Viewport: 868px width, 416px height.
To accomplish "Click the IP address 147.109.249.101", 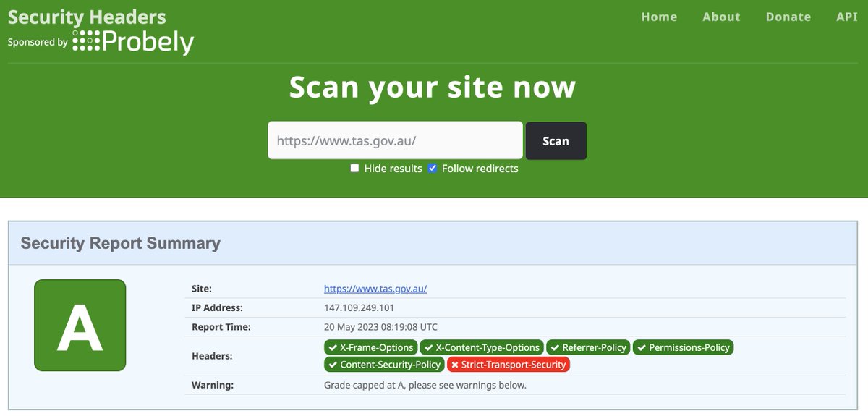I will tap(359, 307).
